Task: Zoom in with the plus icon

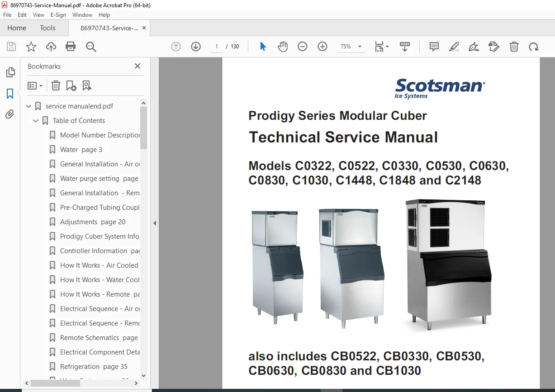Action: click(x=323, y=47)
